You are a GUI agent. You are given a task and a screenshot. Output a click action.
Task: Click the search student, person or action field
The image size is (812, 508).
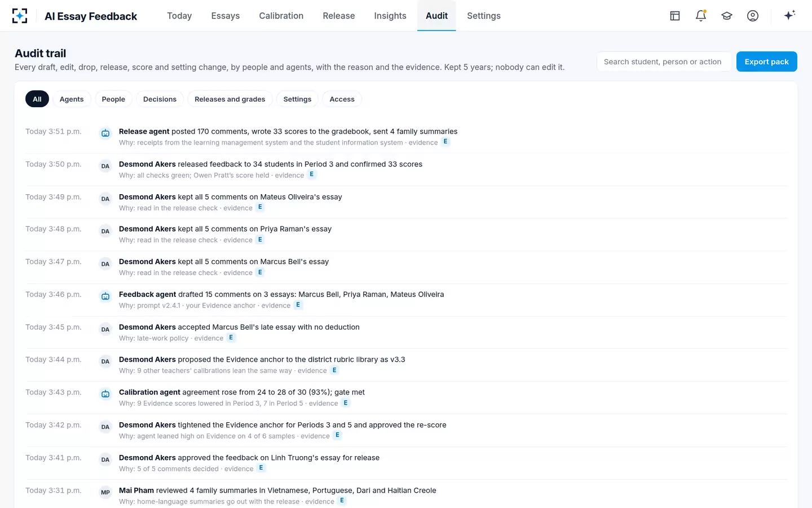(664, 62)
